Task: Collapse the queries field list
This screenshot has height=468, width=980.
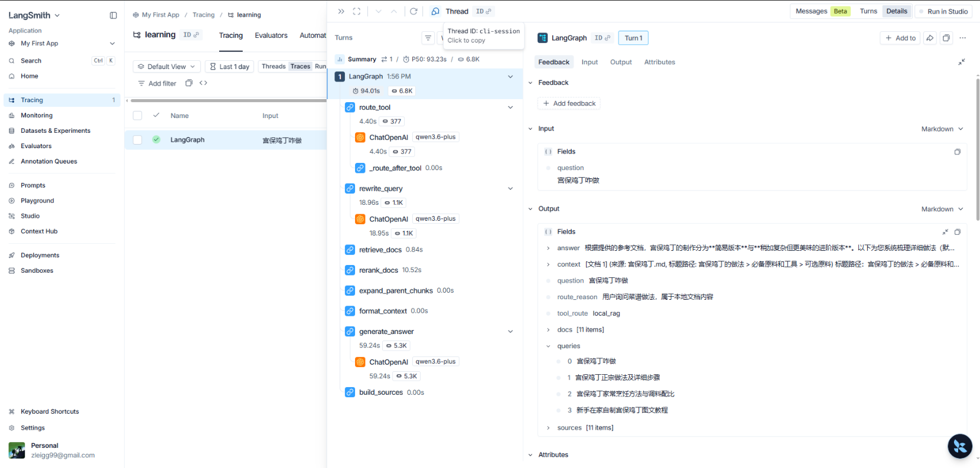Action: coord(548,346)
